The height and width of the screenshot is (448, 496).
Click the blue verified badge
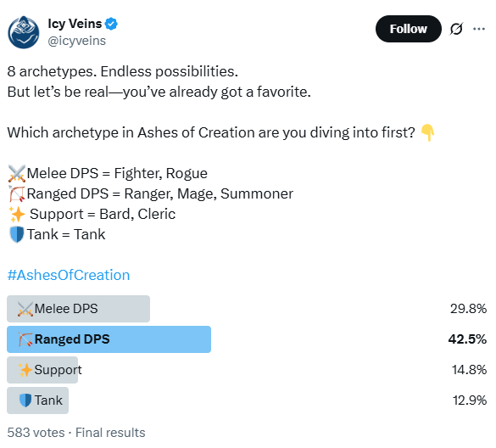pos(111,24)
